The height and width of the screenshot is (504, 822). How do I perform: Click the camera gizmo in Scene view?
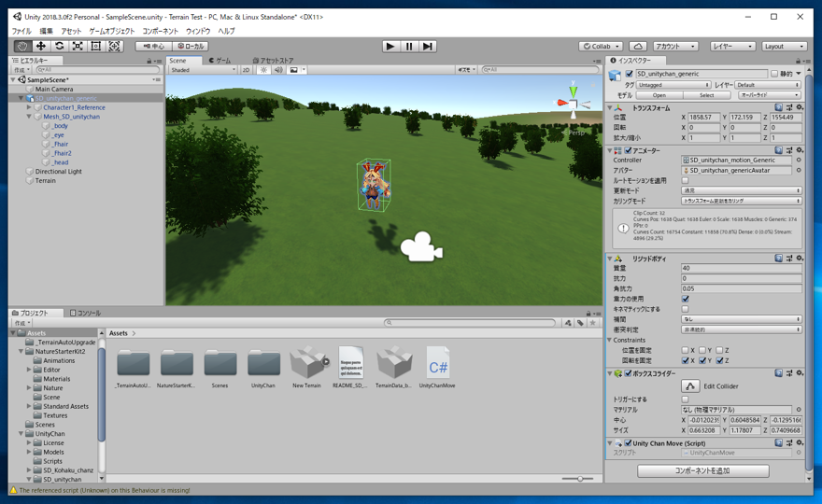pyautogui.click(x=421, y=246)
